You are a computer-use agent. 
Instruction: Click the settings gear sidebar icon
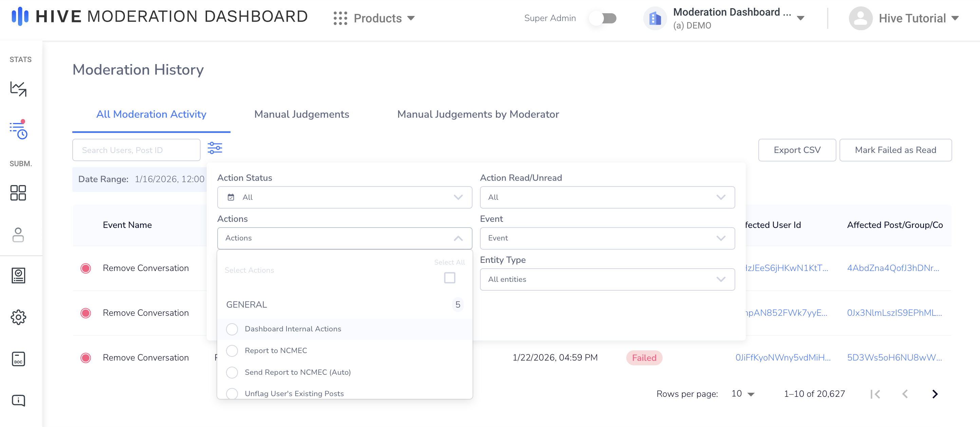(x=18, y=317)
